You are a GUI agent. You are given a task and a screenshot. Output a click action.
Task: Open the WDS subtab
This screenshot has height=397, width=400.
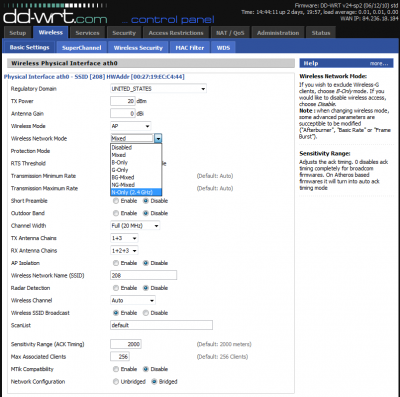[223, 48]
